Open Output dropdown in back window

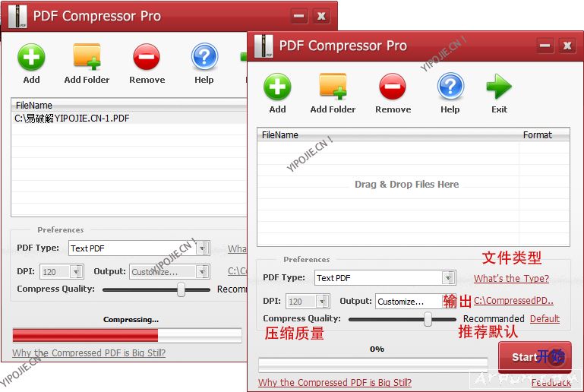pyautogui.click(x=202, y=272)
